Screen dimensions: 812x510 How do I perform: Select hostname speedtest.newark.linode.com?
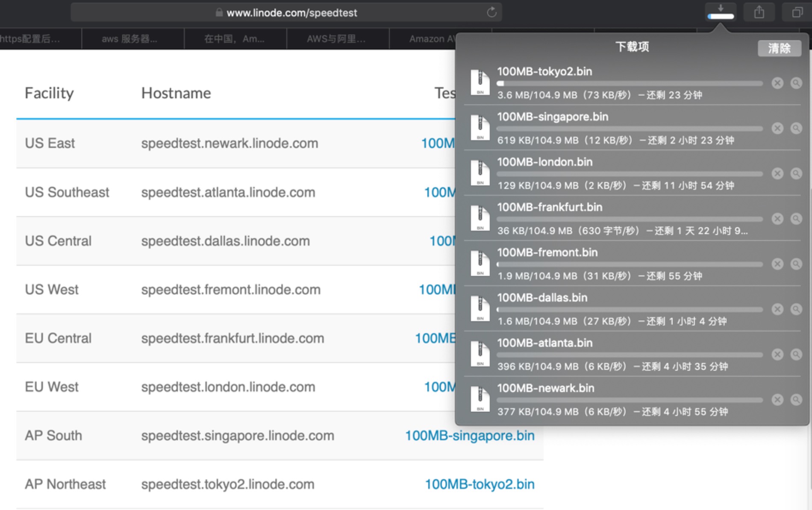pos(229,143)
